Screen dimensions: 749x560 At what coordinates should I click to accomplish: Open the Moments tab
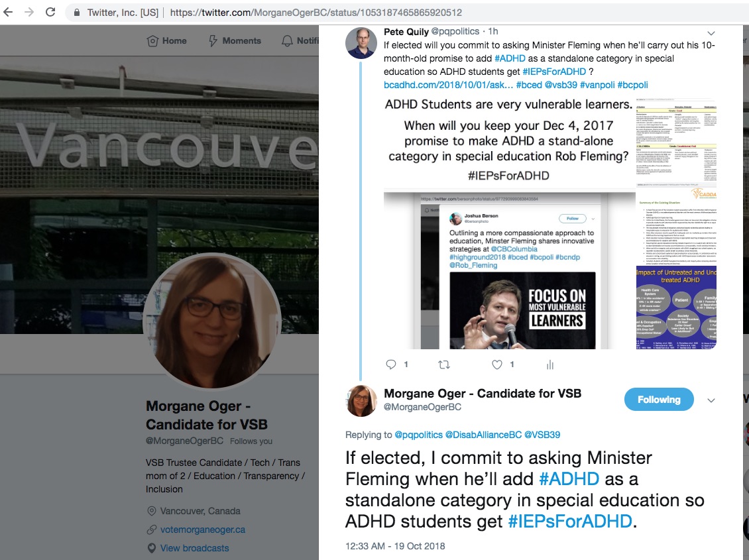point(235,40)
